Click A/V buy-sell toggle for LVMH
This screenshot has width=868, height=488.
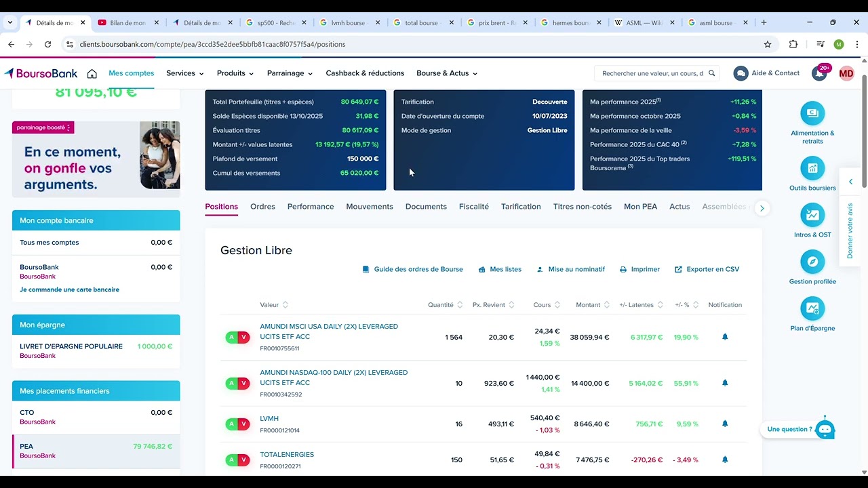point(237,424)
